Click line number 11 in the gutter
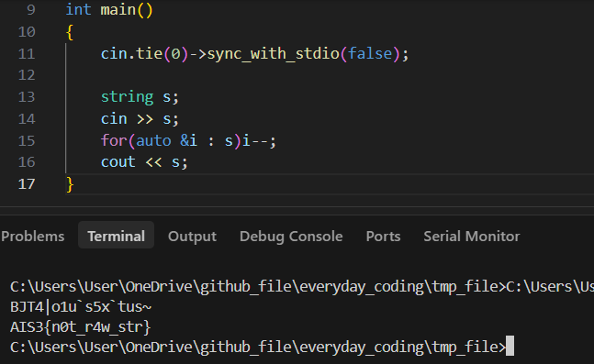This screenshot has height=364, width=594. point(27,54)
